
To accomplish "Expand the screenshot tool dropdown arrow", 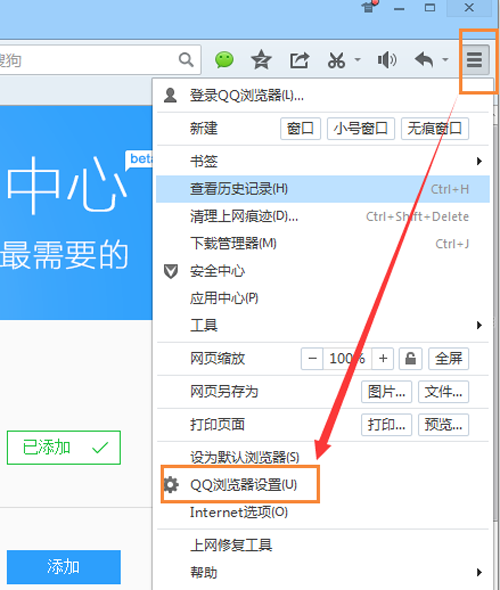I will tap(357, 59).
